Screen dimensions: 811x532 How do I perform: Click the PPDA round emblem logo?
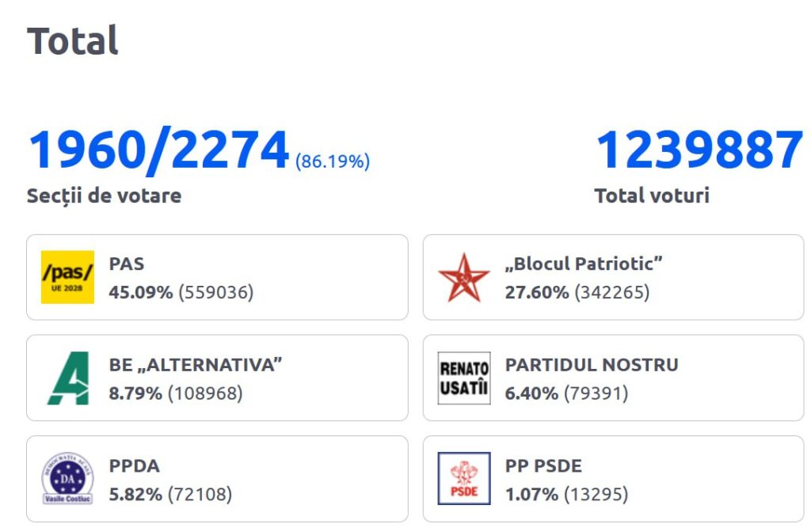tap(67, 478)
